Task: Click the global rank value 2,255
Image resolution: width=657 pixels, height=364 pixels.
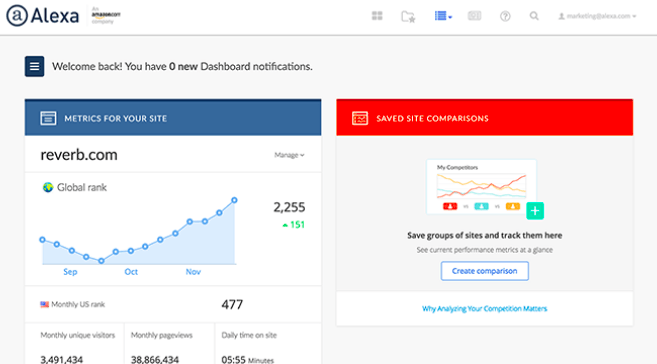Action: point(289,207)
